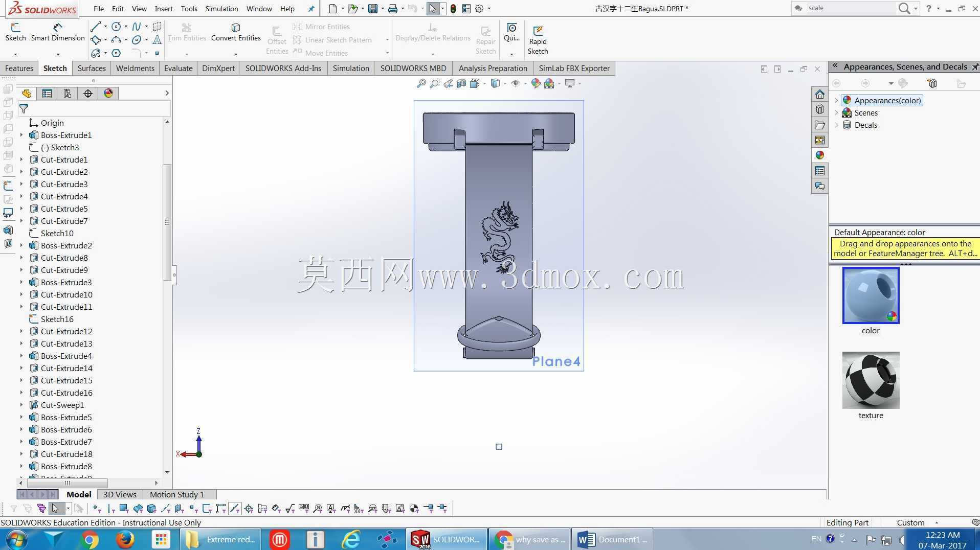Click the Section View icon
This screenshot has height=550, width=980.
(461, 83)
